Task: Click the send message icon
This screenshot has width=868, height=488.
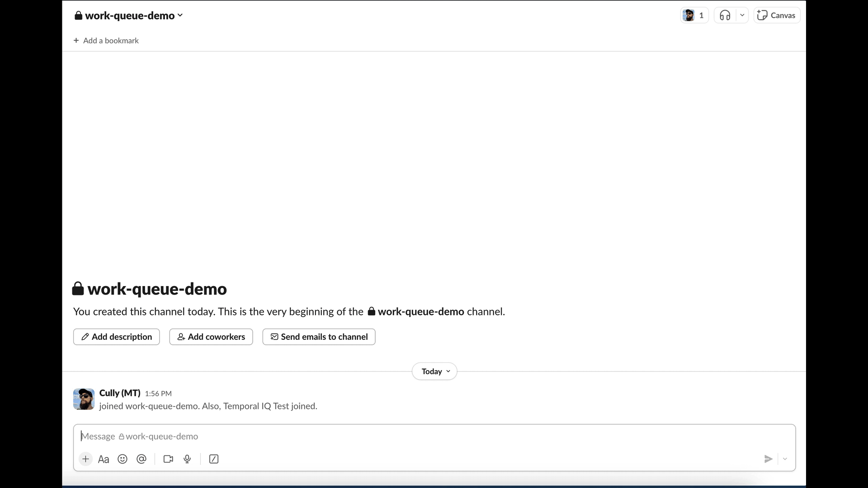Action: pyautogui.click(x=768, y=459)
